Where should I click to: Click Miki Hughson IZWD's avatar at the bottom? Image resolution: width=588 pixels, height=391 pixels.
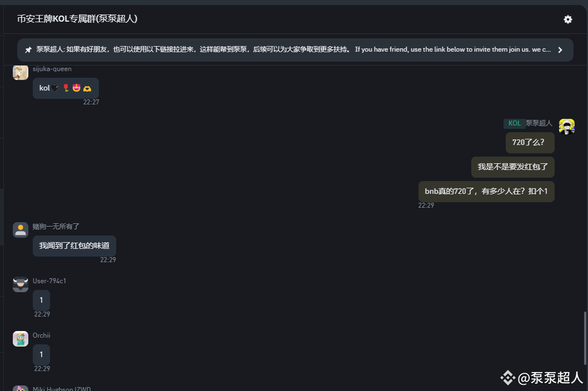coord(21,388)
